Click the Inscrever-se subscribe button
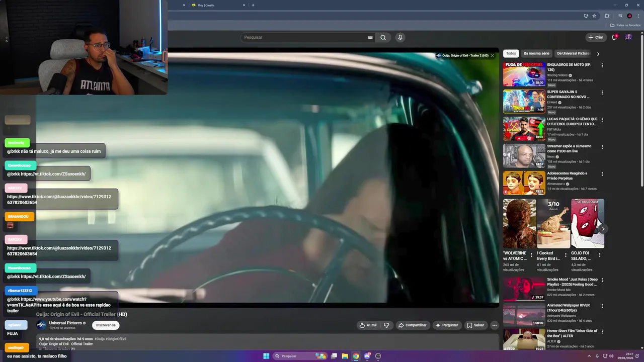Image resolution: width=644 pixels, height=362 pixels. pos(106,325)
